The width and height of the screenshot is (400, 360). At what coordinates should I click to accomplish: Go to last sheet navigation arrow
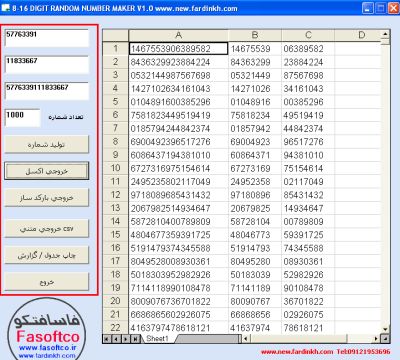[x=135, y=339]
